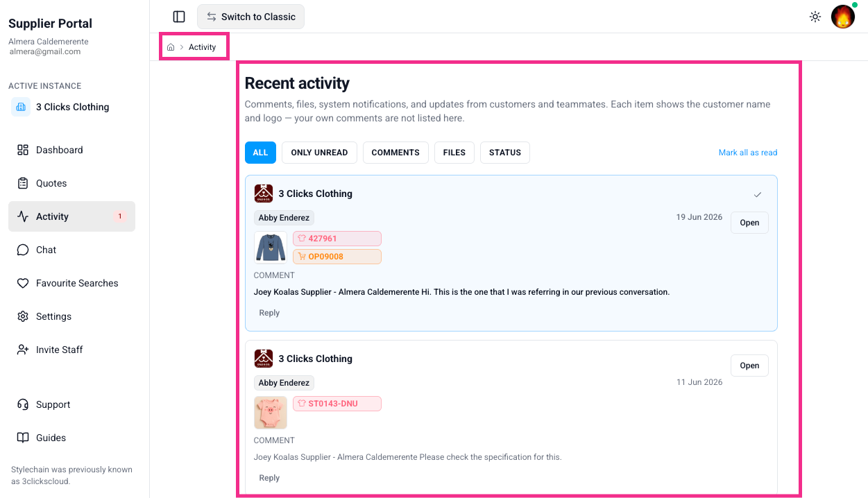
Task: Open Favourite Searches in sidebar
Action: 71,283
